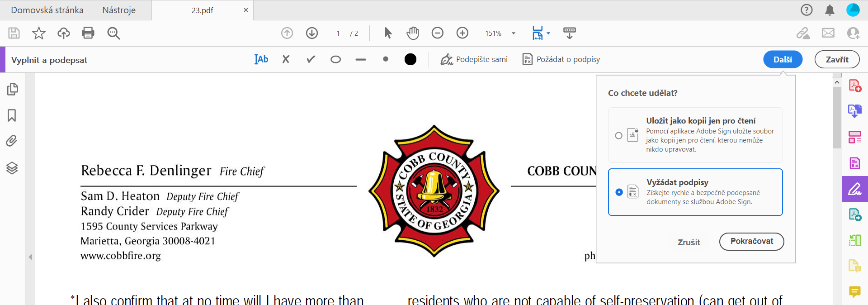Share a link to the file
The image size is (868, 305).
pos(803,33)
